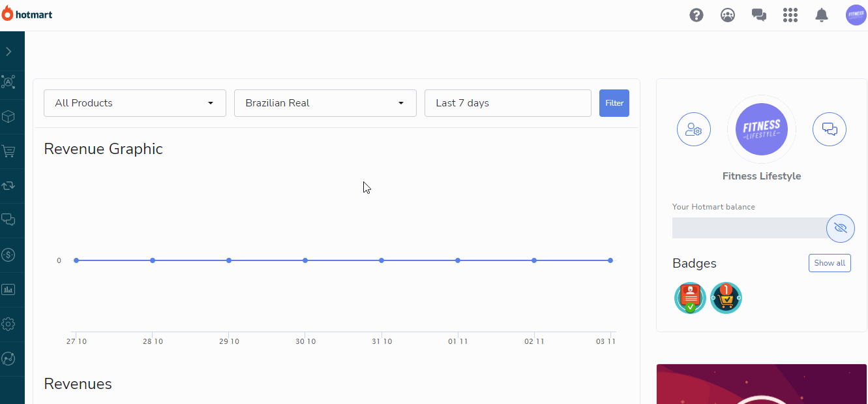Click the community people icon in header
The height and width of the screenshot is (404, 868).
tap(728, 15)
